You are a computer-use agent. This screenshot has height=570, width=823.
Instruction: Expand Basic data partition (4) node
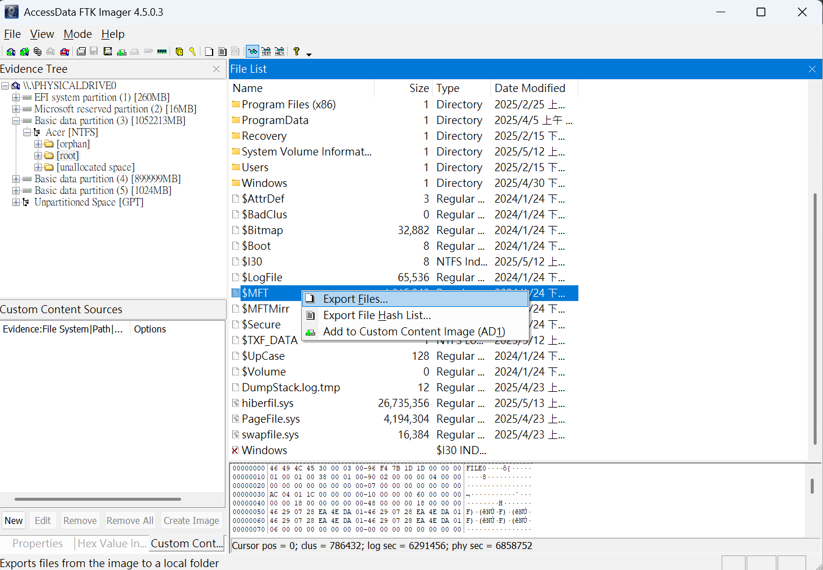16,179
